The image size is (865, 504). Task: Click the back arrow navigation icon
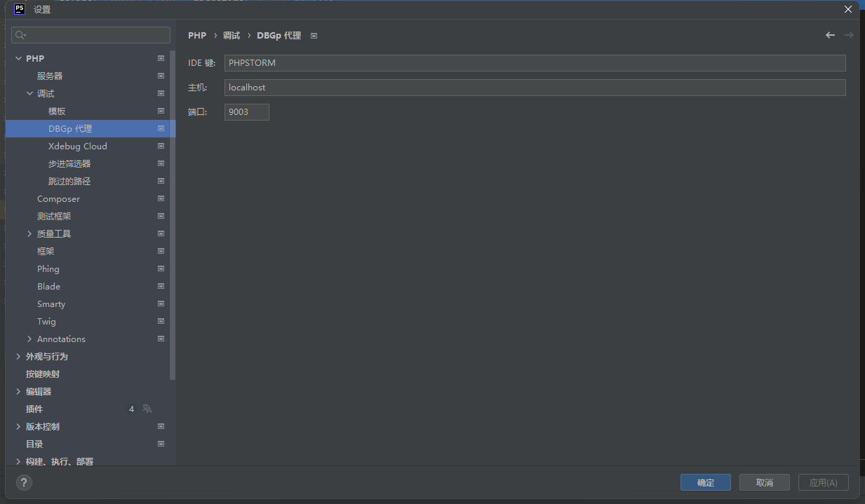tap(830, 35)
